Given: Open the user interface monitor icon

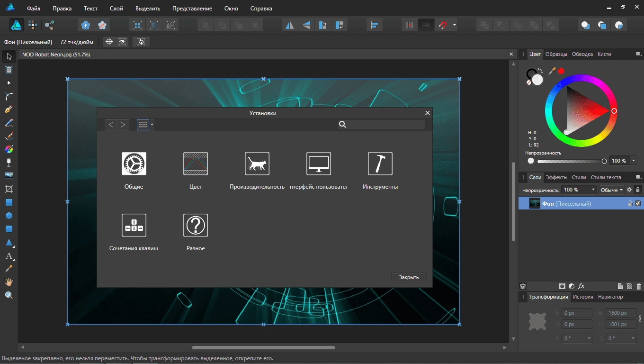Looking at the screenshot, I should pos(319,164).
